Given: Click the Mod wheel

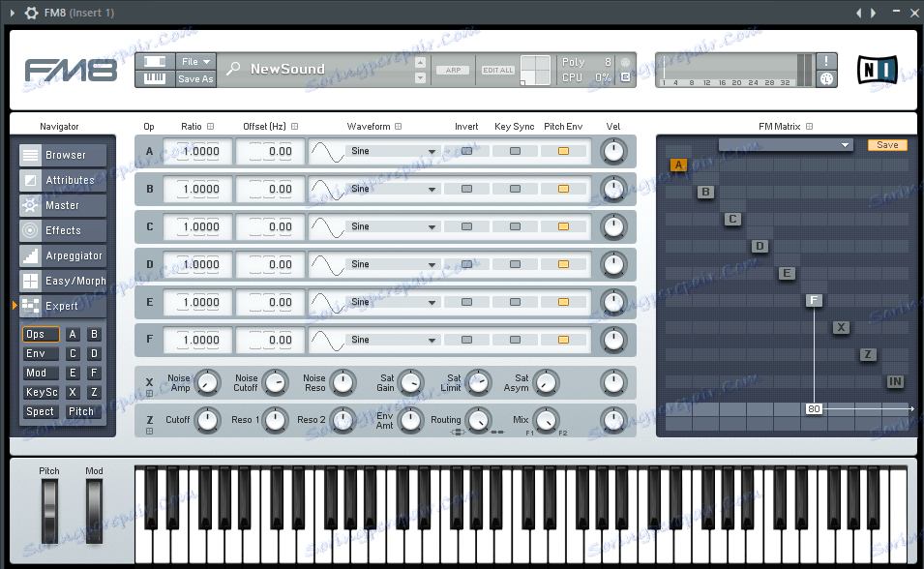Looking at the screenshot, I should coord(94,511).
